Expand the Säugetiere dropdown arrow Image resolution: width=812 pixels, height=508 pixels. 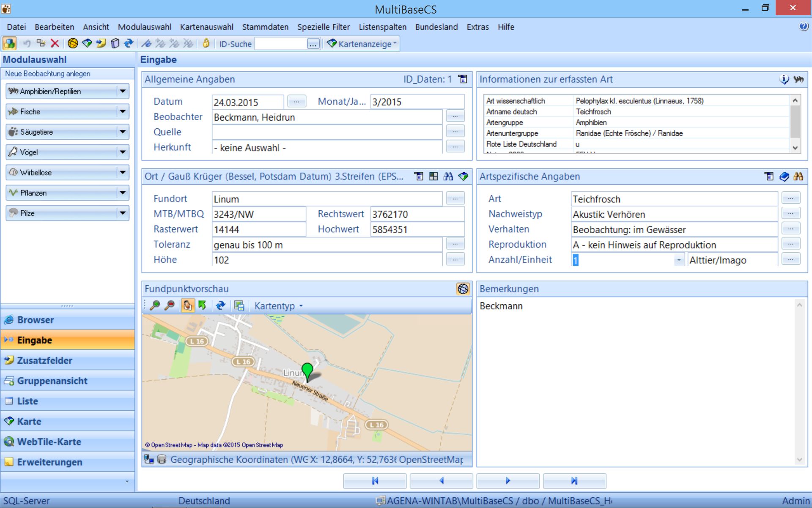pyautogui.click(x=123, y=132)
